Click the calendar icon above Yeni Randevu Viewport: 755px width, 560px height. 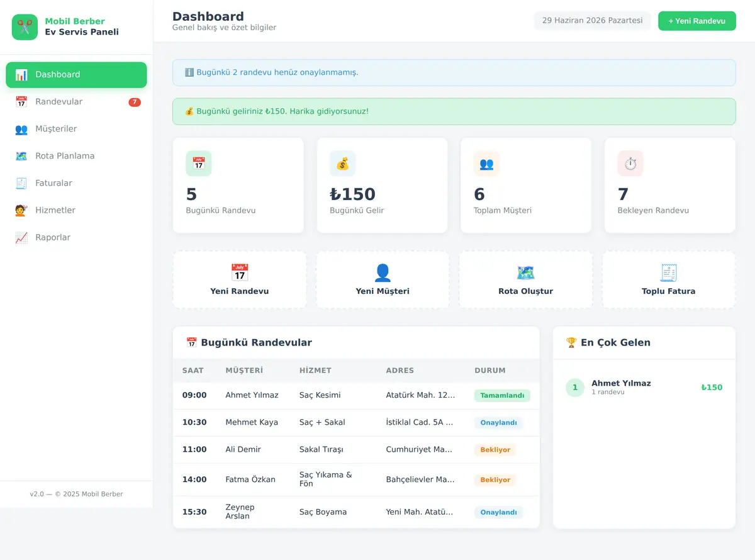pos(240,272)
